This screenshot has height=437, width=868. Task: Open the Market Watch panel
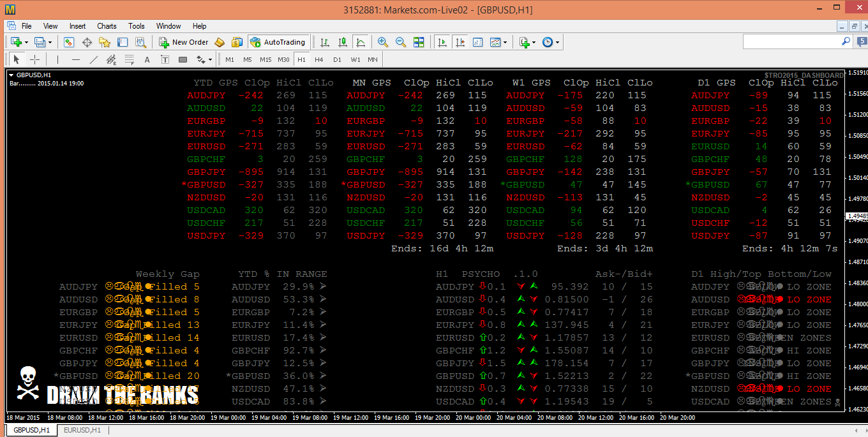(x=68, y=42)
